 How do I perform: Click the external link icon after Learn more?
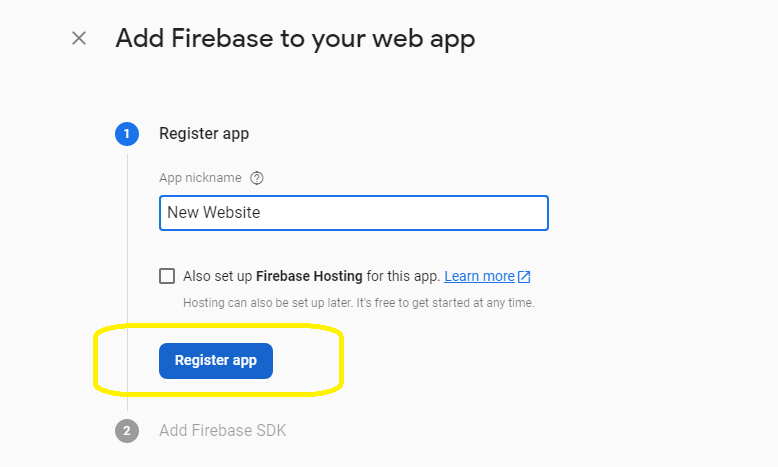tap(524, 277)
